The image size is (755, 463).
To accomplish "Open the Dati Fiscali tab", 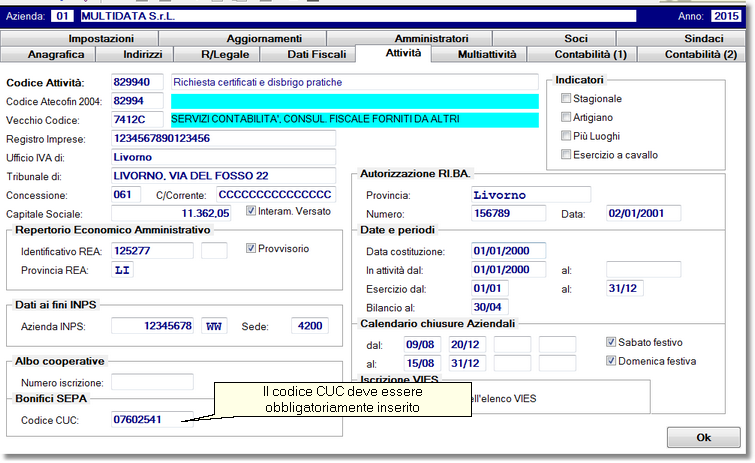I will click(308, 54).
